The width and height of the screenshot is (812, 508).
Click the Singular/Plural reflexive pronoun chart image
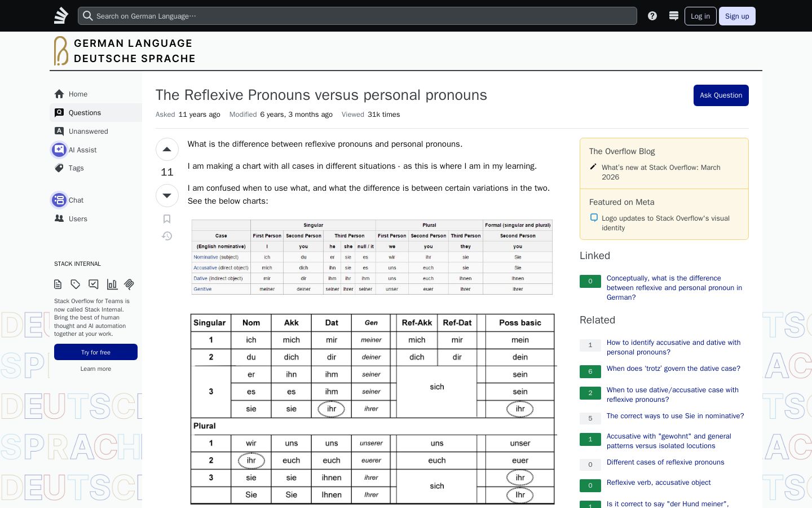[373, 409]
